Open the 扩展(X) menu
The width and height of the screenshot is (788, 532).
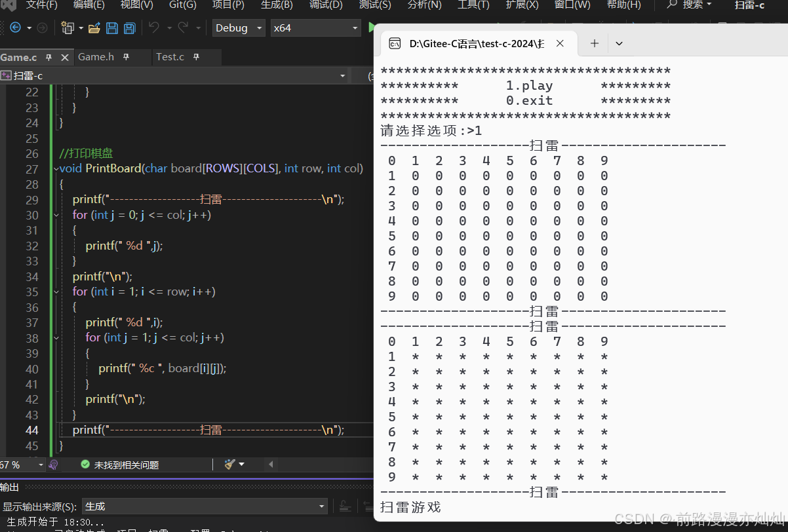(522, 5)
